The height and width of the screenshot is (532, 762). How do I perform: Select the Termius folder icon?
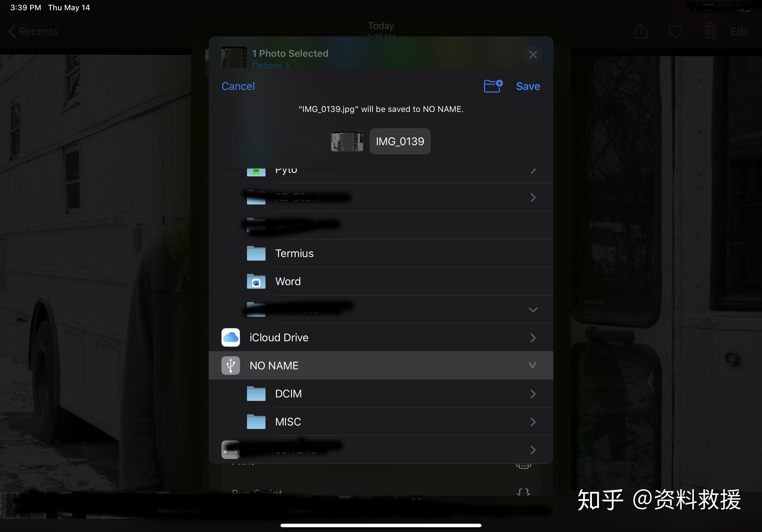pyautogui.click(x=256, y=253)
